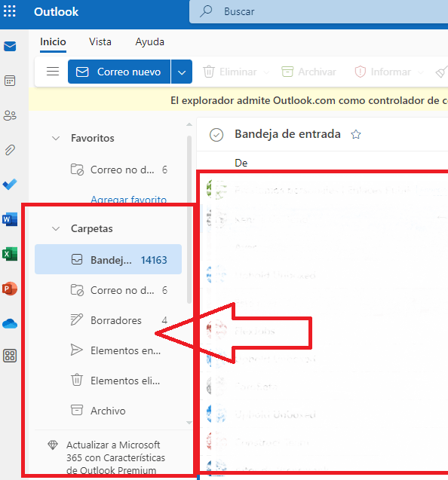Switch to the Inicio tab

[x=53, y=42]
